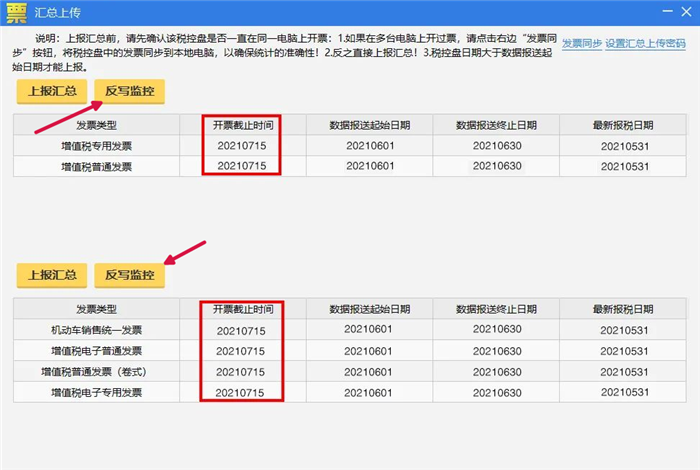Select the 增值税电子专用发票 row label
The image size is (700, 470).
coord(96,393)
